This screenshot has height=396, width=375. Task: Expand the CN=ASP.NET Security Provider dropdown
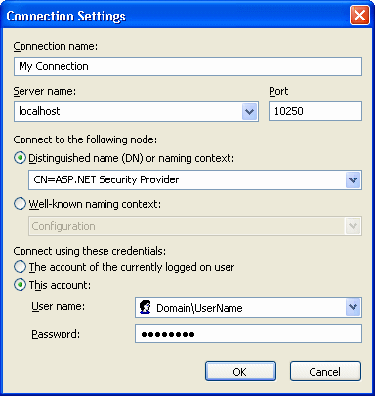click(x=353, y=180)
